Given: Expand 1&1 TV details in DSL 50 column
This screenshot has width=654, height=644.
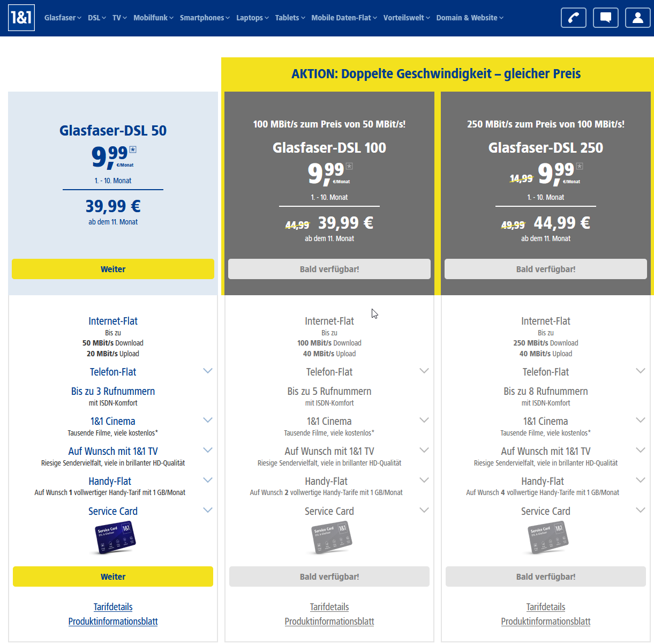Looking at the screenshot, I should click(208, 450).
